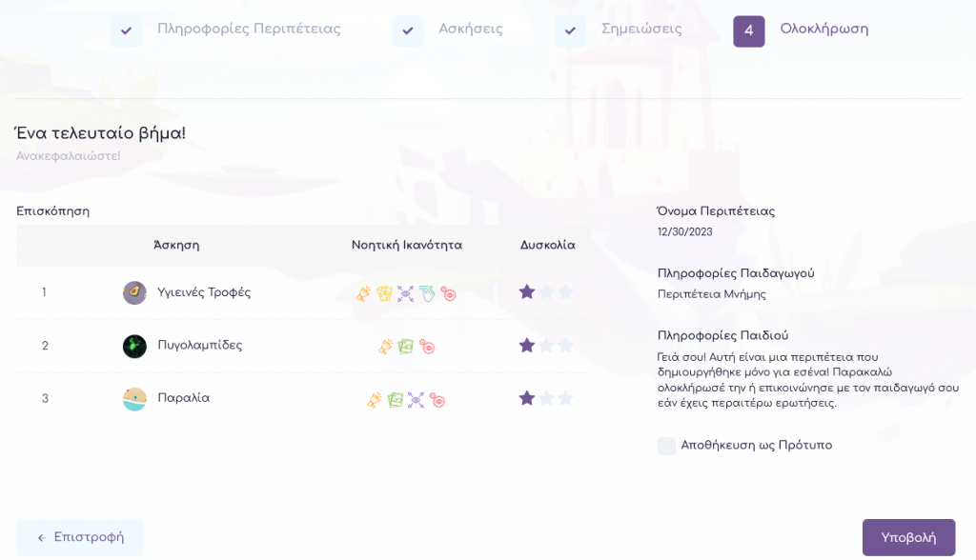
Task: Click the filled star in Παραλία row
Action: coord(527,398)
